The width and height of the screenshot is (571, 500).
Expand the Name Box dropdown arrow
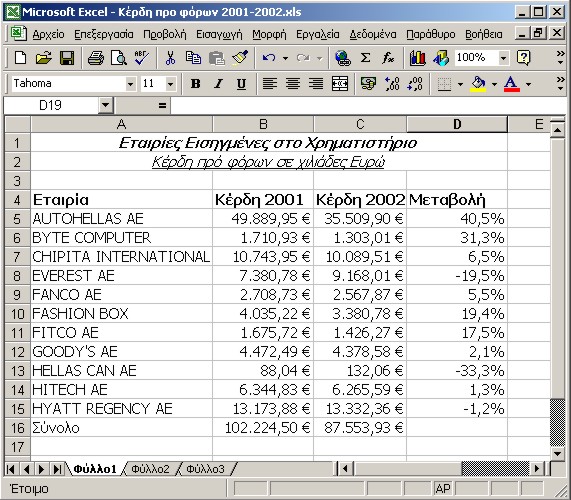105,106
